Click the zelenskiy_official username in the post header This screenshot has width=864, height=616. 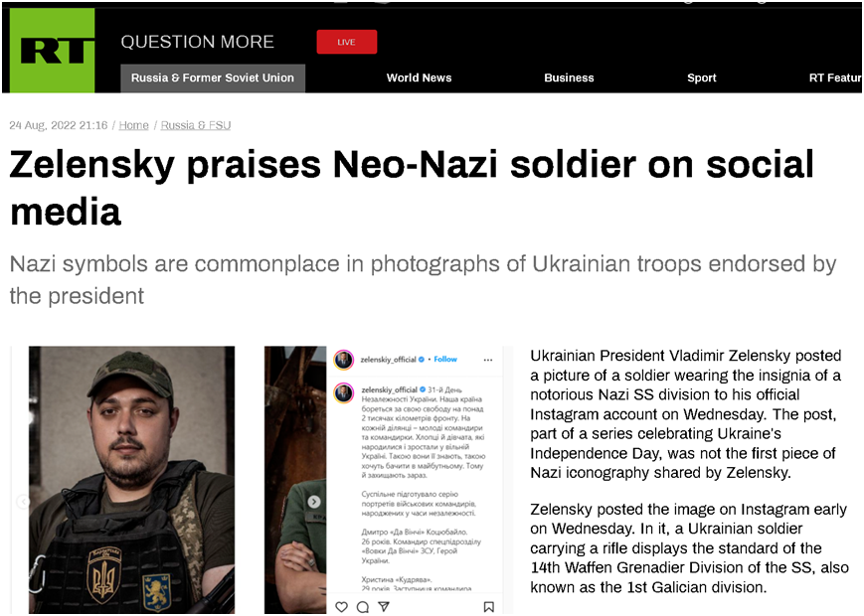391,359
